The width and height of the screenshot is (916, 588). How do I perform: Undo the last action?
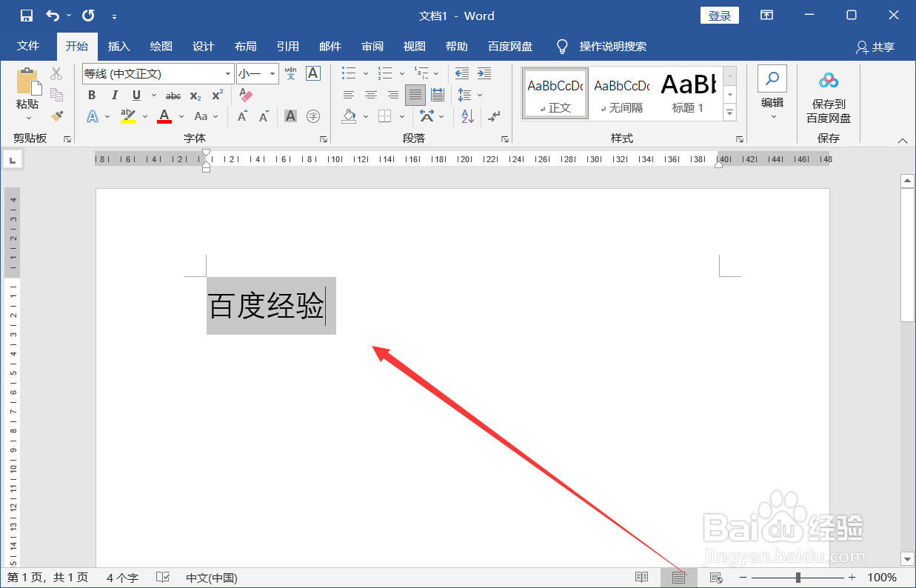[53, 16]
